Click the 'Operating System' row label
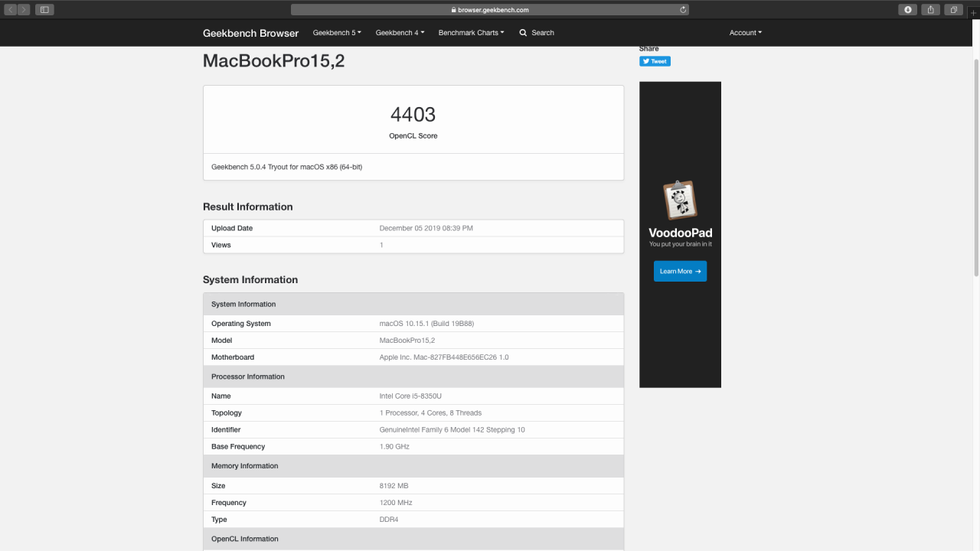Image resolution: width=980 pixels, height=551 pixels. click(241, 324)
